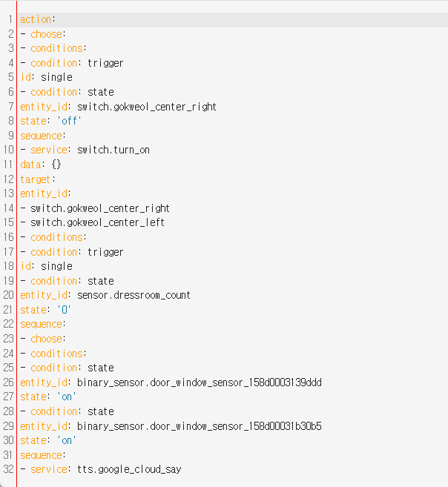Click 'entity_id:' on line 13
Image resolution: width=448 pixels, height=487 pixels.
click(46, 193)
